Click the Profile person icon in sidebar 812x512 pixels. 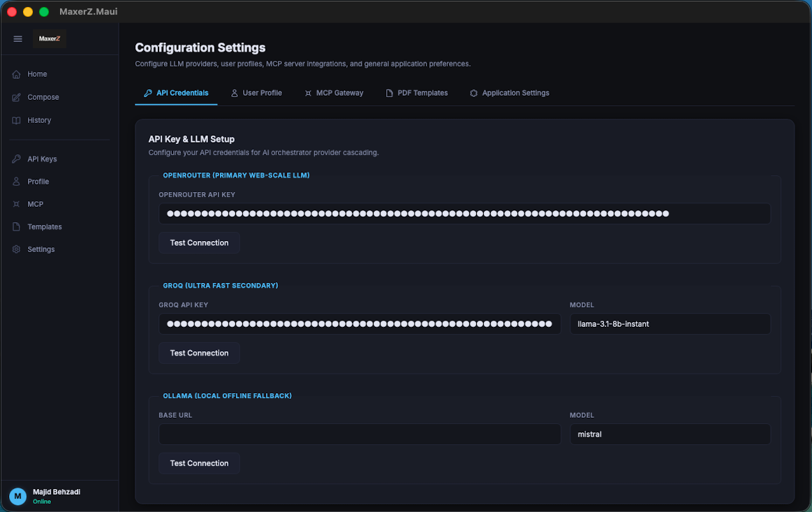coord(17,182)
